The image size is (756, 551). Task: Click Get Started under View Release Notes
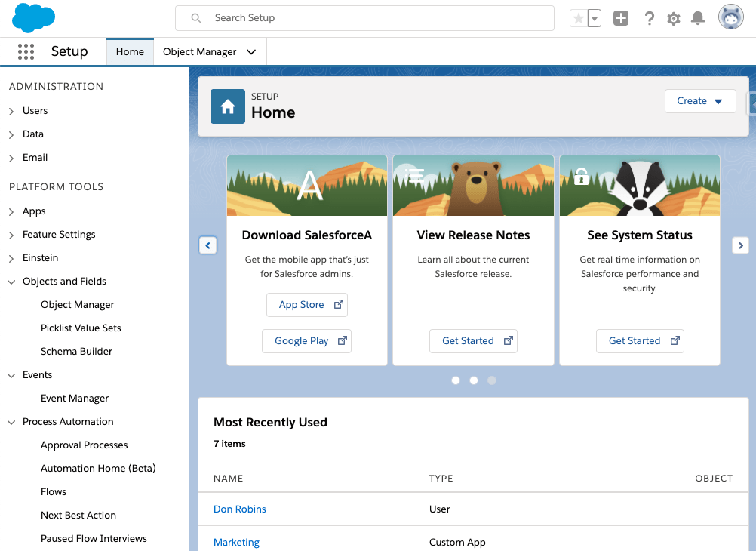[x=473, y=340]
